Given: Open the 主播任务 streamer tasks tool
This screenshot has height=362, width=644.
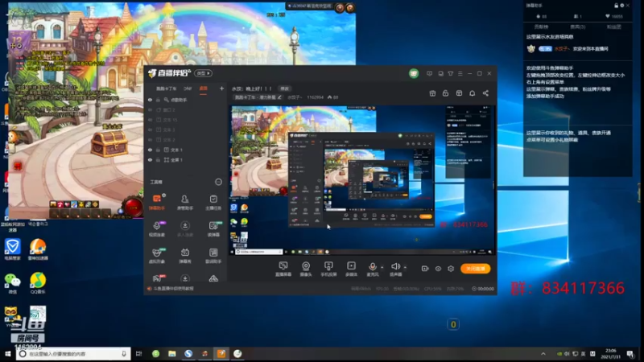Looking at the screenshot, I should [x=213, y=202].
